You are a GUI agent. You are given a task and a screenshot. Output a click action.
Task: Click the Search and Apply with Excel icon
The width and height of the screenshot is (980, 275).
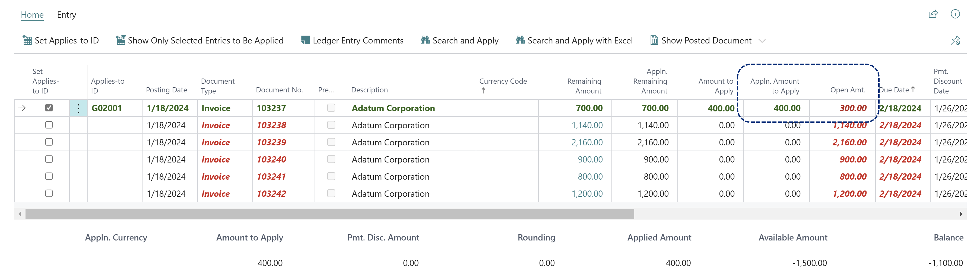[520, 40]
